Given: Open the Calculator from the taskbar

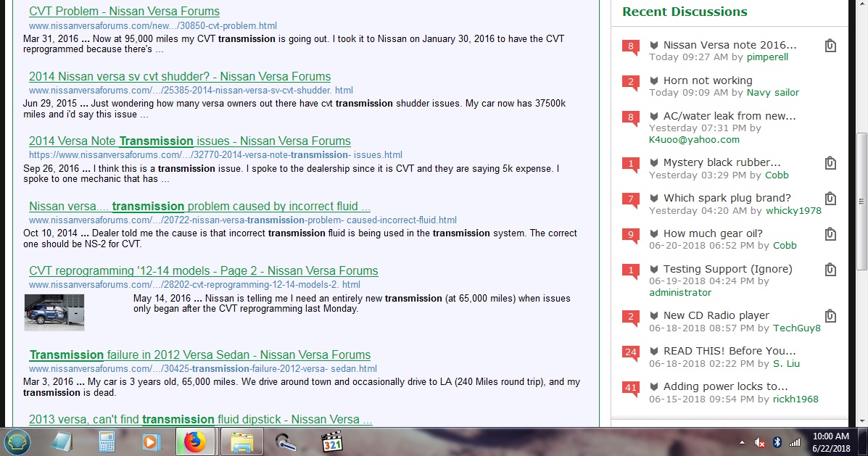Looking at the screenshot, I should click(x=107, y=442).
